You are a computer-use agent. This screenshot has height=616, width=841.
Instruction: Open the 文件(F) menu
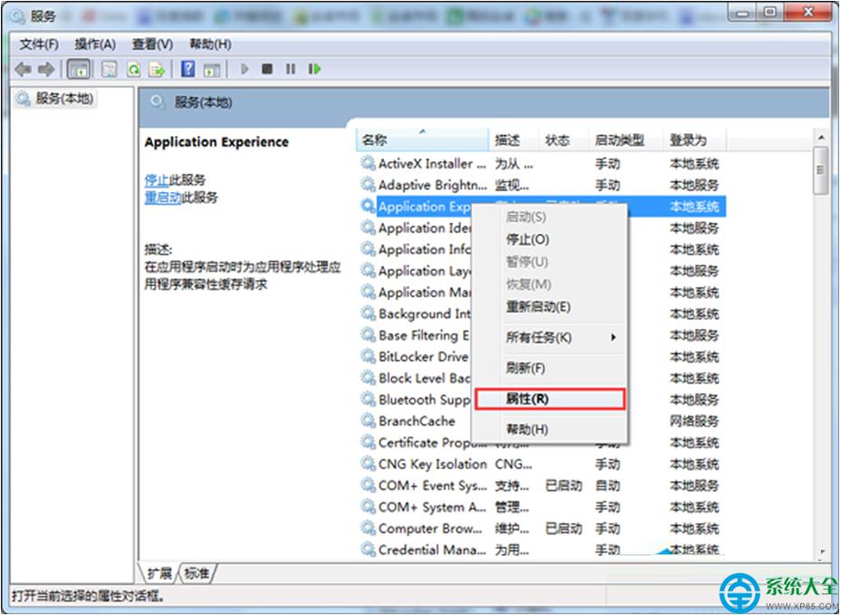click(39, 44)
